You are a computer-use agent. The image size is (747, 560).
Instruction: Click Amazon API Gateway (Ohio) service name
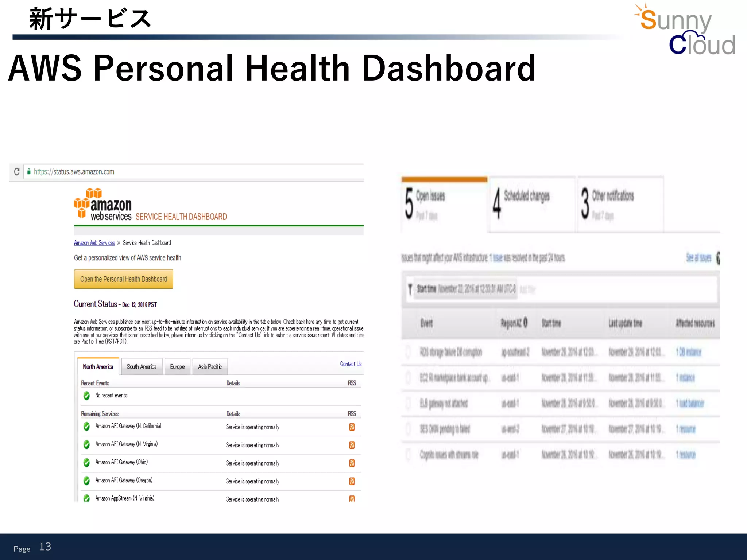(x=121, y=462)
